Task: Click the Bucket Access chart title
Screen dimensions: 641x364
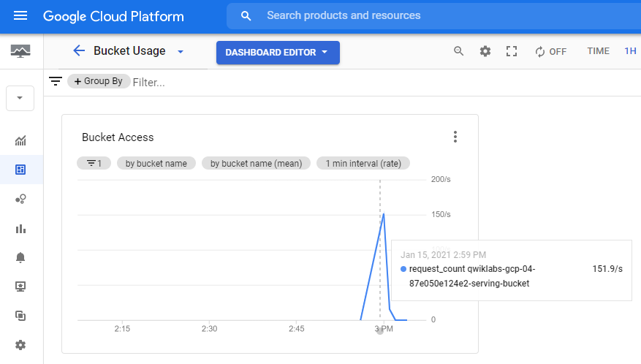Action: click(x=118, y=137)
